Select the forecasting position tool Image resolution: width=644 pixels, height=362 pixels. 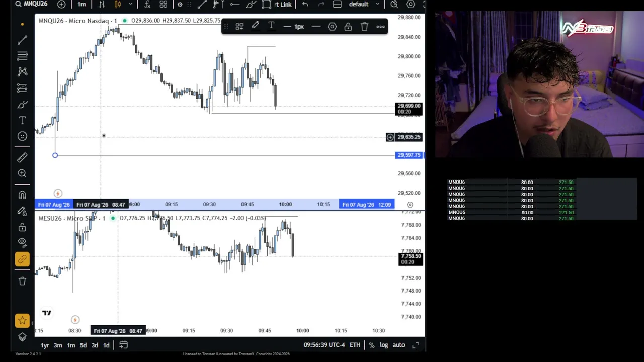[x=22, y=88]
